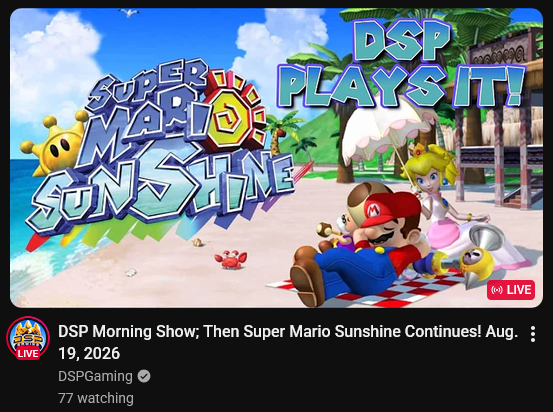Image resolution: width=553 pixels, height=412 pixels.
Task: Click the FLUDD nozzle device beside Mario
Action: click(473, 256)
